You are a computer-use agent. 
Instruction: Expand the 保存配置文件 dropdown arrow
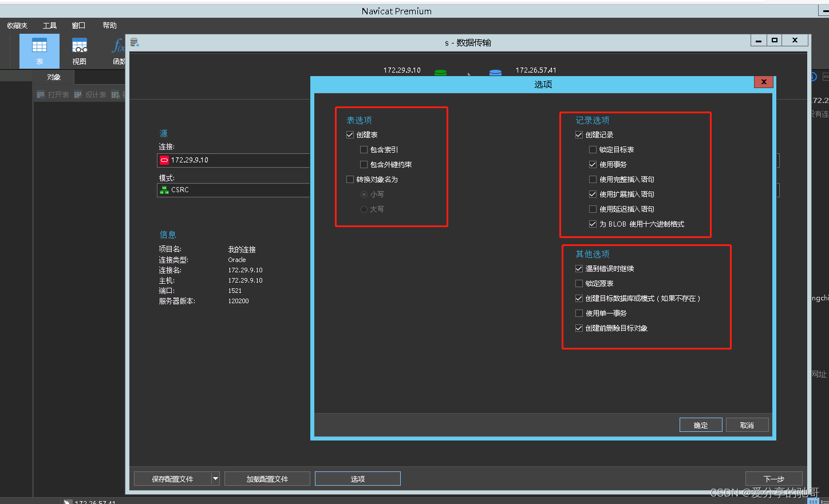click(x=215, y=479)
